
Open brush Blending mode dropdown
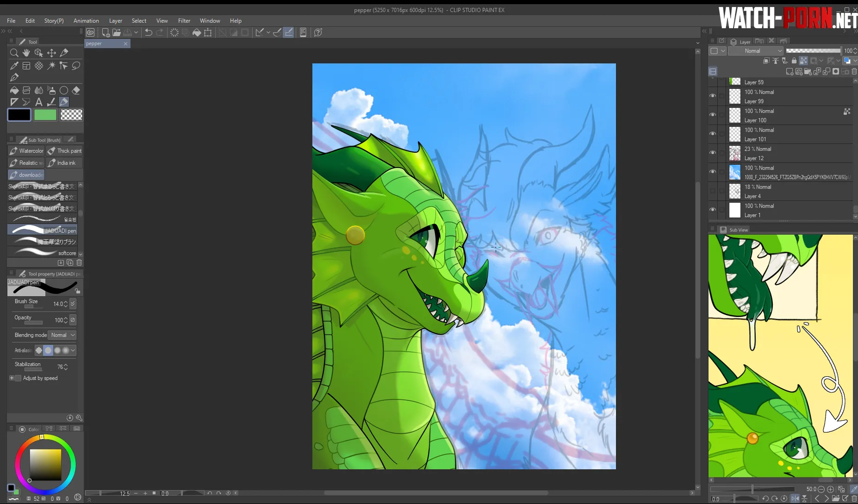click(62, 335)
